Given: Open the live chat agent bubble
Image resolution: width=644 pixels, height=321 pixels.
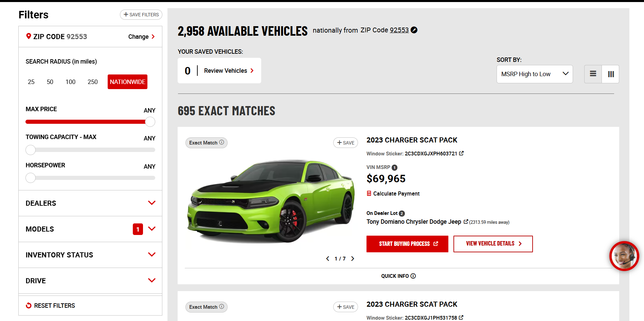Looking at the screenshot, I should coord(624,256).
